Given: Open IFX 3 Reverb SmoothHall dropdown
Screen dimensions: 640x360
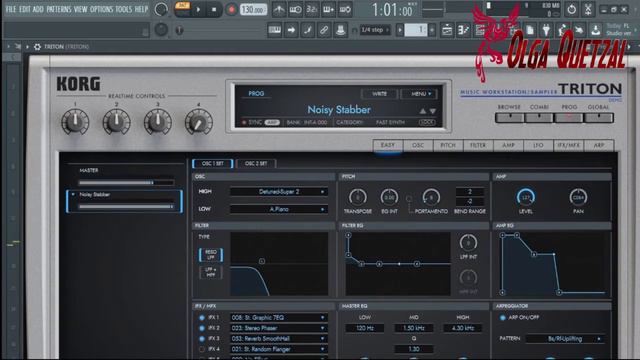Looking at the screenshot, I should pyautogui.click(x=279, y=339).
